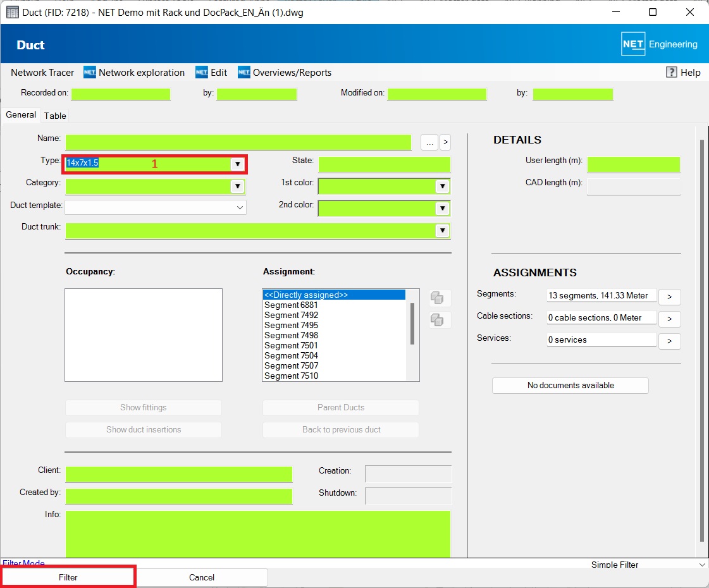
Task: Select Segment 7495 in Assignment list
Action: (292, 325)
